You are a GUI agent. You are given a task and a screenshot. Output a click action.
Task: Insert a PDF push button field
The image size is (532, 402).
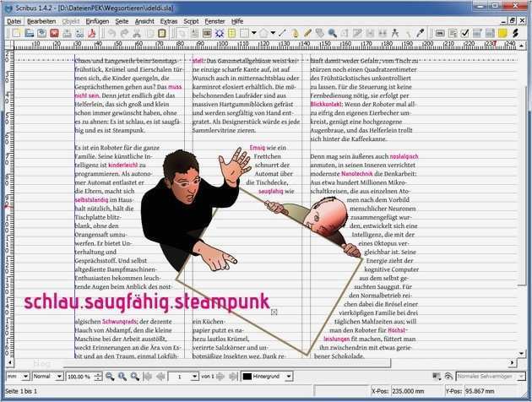440,33
